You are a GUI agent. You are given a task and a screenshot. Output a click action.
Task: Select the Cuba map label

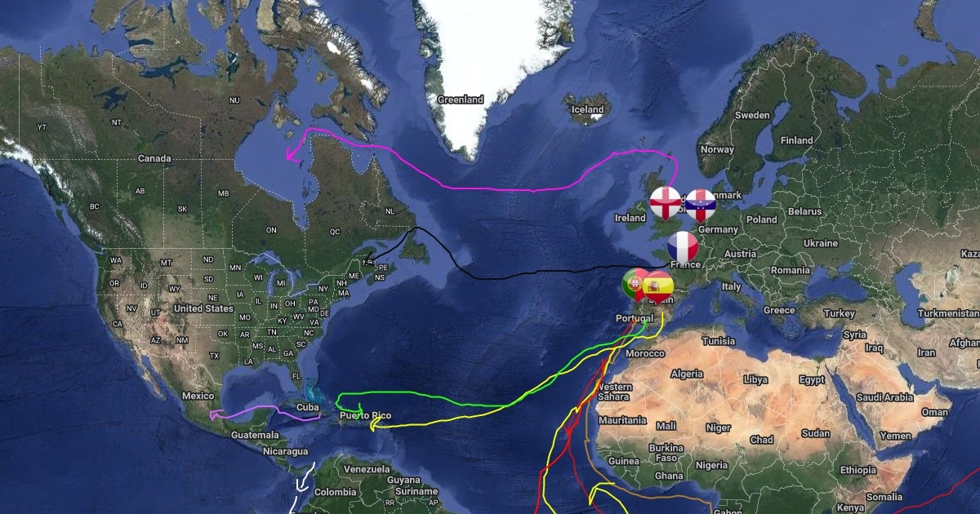point(307,407)
